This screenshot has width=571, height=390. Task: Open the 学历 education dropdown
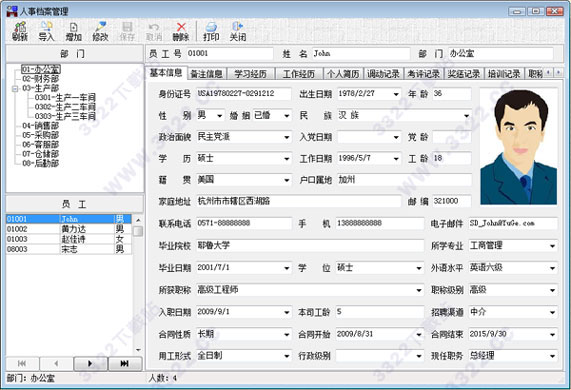tap(287, 159)
